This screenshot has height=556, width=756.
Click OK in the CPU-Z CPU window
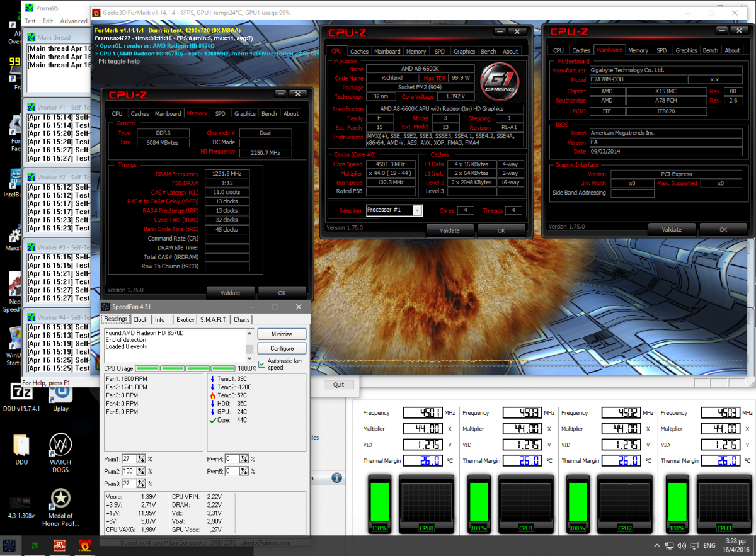pos(501,230)
